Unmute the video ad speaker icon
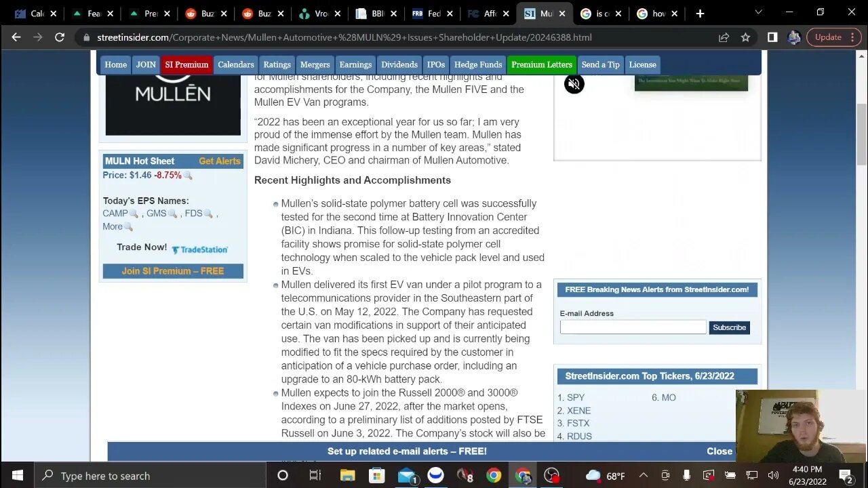868x488 pixels. (574, 84)
